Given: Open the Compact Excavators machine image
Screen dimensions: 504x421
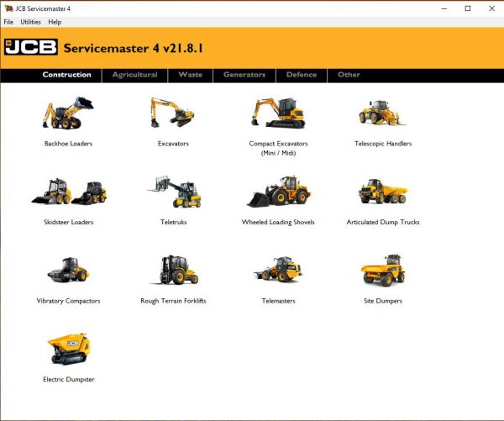Looking at the screenshot, I should click(278, 113).
